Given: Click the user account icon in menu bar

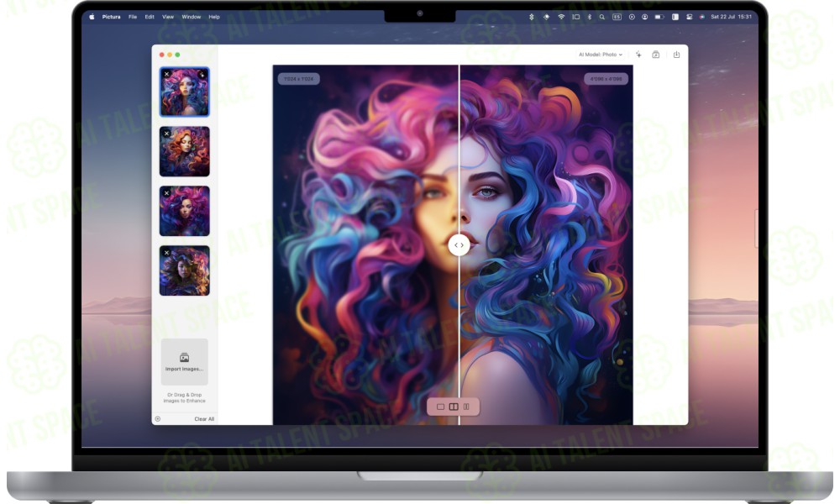Looking at the screenshot, I should pos(644,17).
